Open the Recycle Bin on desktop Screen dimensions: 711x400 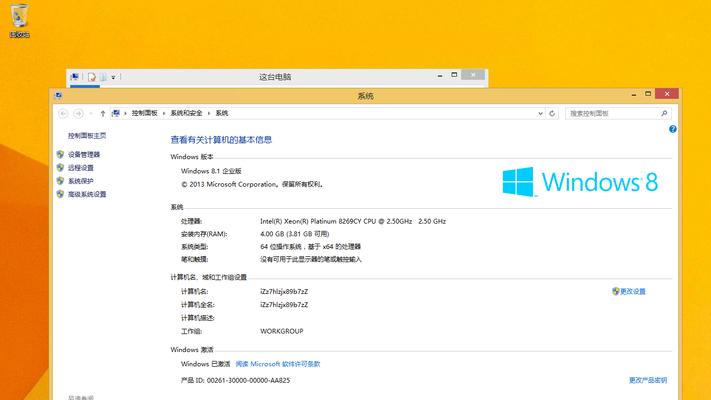pos(19,21)
